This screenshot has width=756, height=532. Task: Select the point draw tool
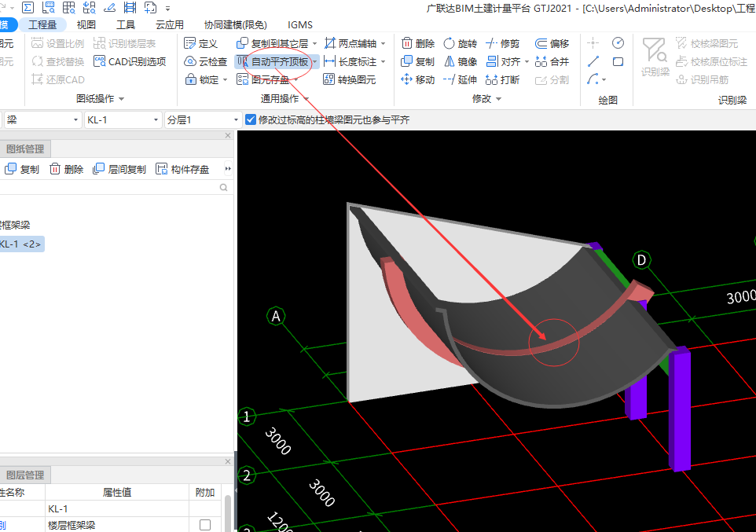(x=593, y=43)
